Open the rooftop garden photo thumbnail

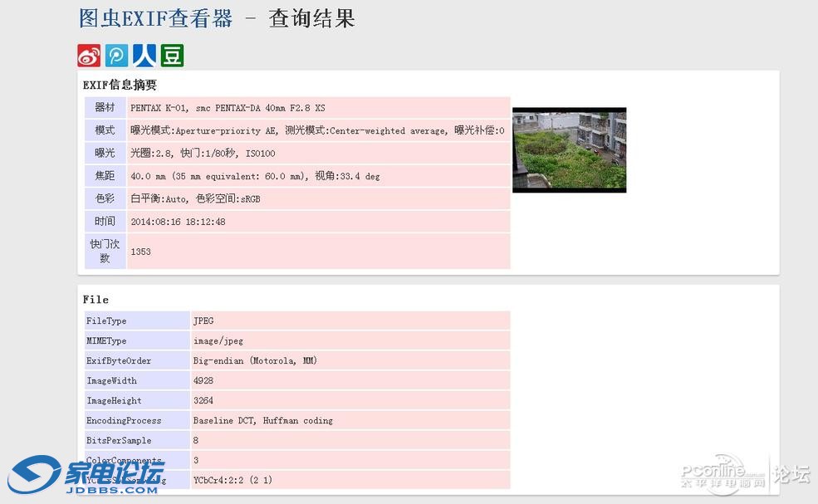coord(569,149)
